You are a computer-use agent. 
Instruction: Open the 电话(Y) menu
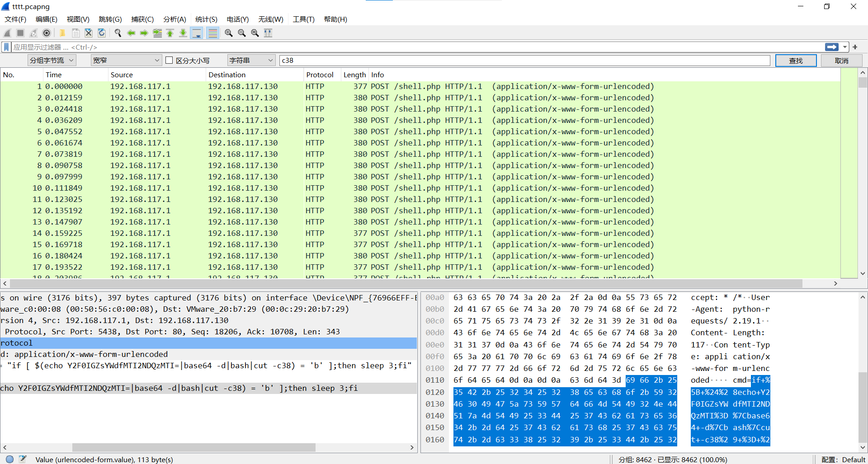(x=238, y=19)
